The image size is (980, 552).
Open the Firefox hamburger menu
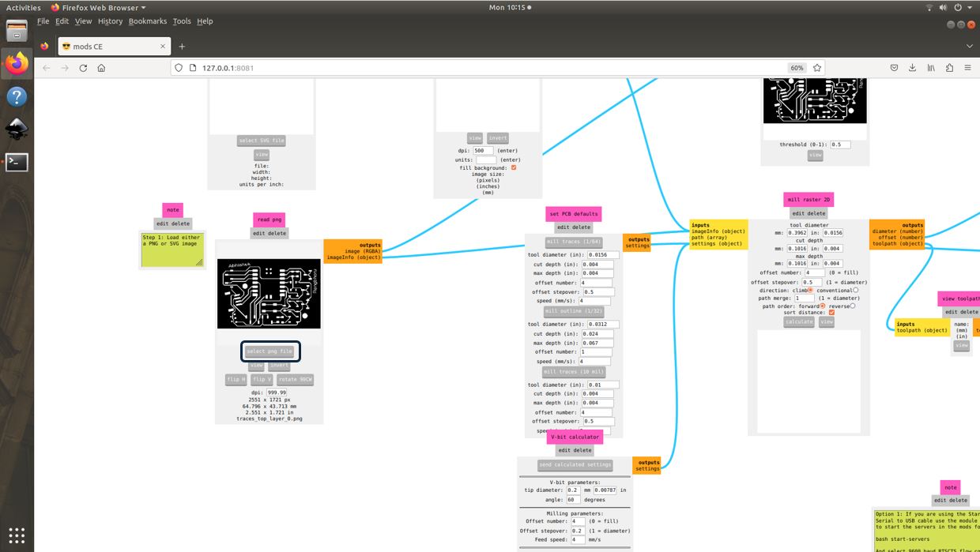click(967, 68)
